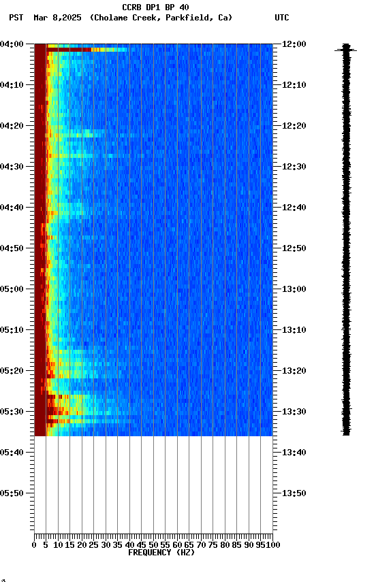The height and width of the screenshot is (588, 376).
Task: Click the location text Cholame Creek, Parkfield, Ca
Action: click(x=161, y=18)
